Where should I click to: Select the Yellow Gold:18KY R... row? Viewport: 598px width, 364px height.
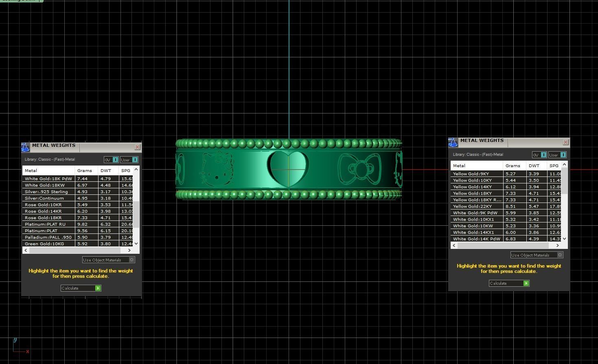506,200
